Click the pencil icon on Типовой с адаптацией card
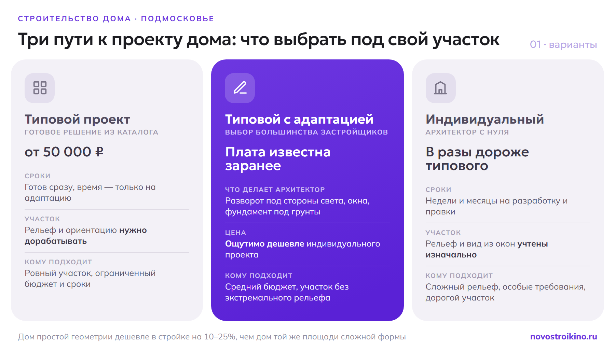615x364 pixels. pos(240,88)
